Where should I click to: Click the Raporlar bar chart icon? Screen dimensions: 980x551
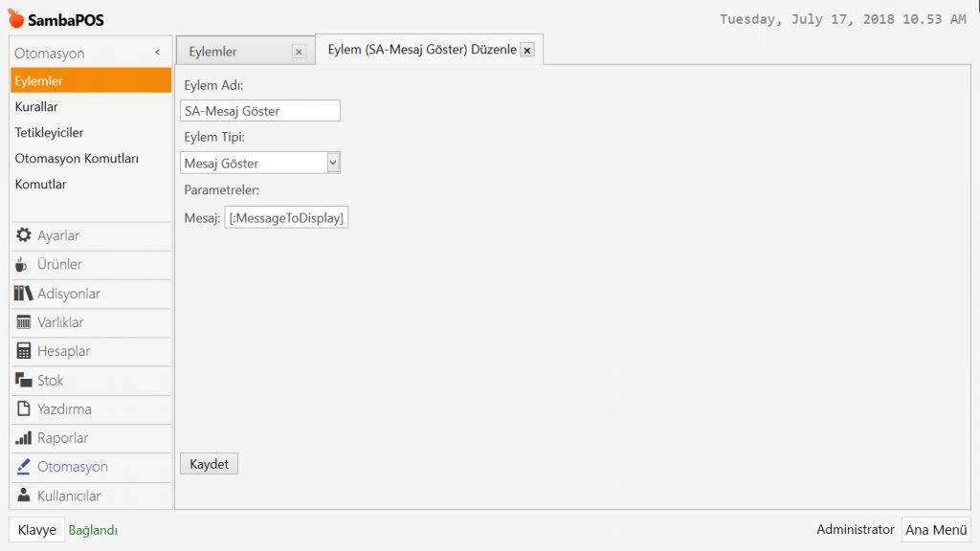point(24,438)
